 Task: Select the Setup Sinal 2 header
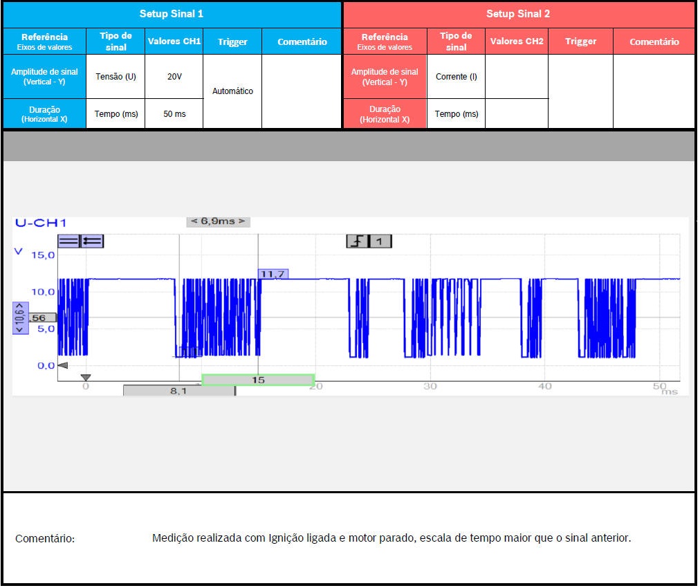pyautogui.click(x=519, y=14)
